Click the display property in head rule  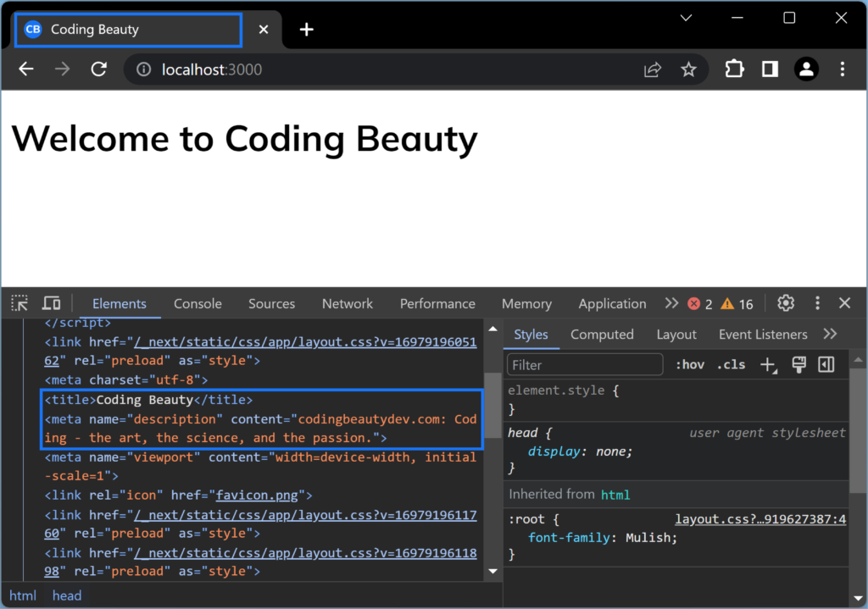pyautogui.click(x=554, y=451)
